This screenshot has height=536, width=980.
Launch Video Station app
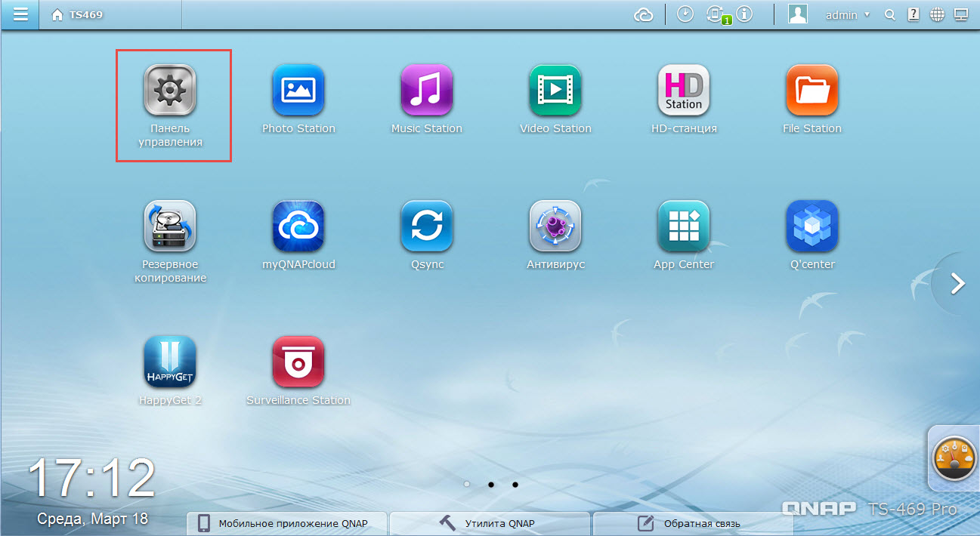(555, 91)
